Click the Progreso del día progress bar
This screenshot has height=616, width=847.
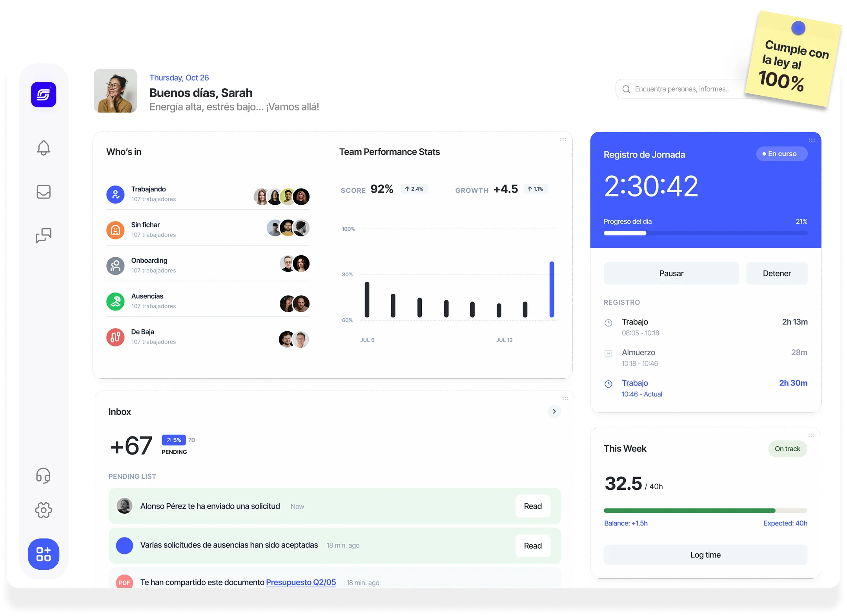705,233
